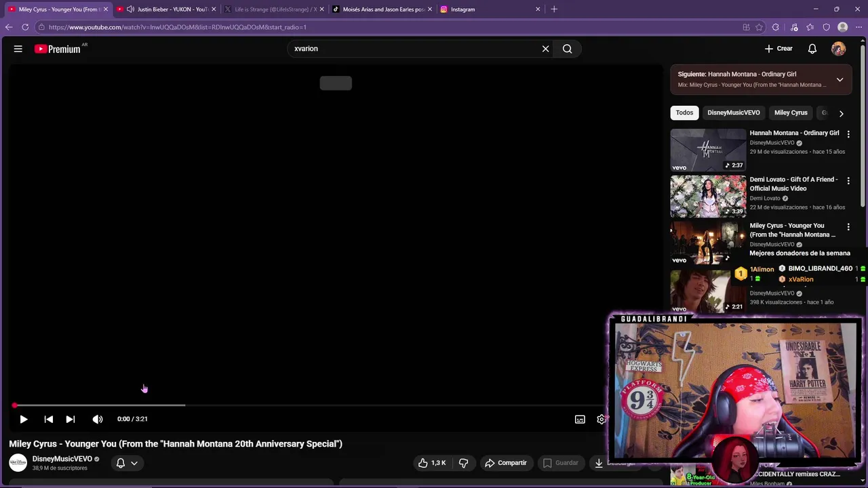Play the video with the play button
Viewport: 868px width, 488px height.
coord(24,419)
